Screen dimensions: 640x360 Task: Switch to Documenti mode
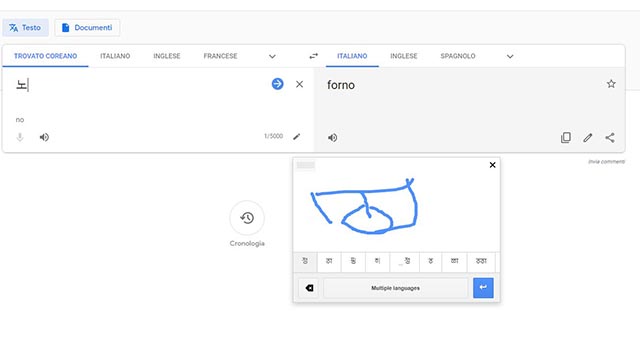87,27
